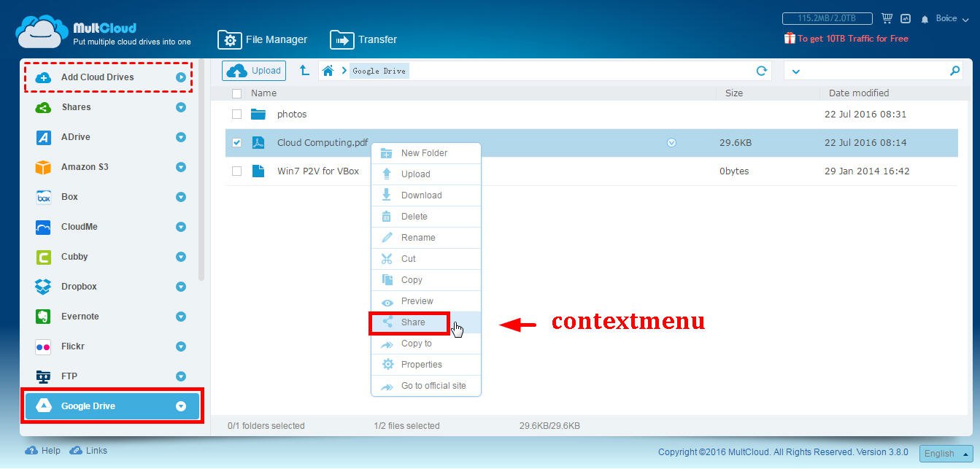
Task: Expand the Flickr dropdown arrow
Action: (x=181, y=346)
